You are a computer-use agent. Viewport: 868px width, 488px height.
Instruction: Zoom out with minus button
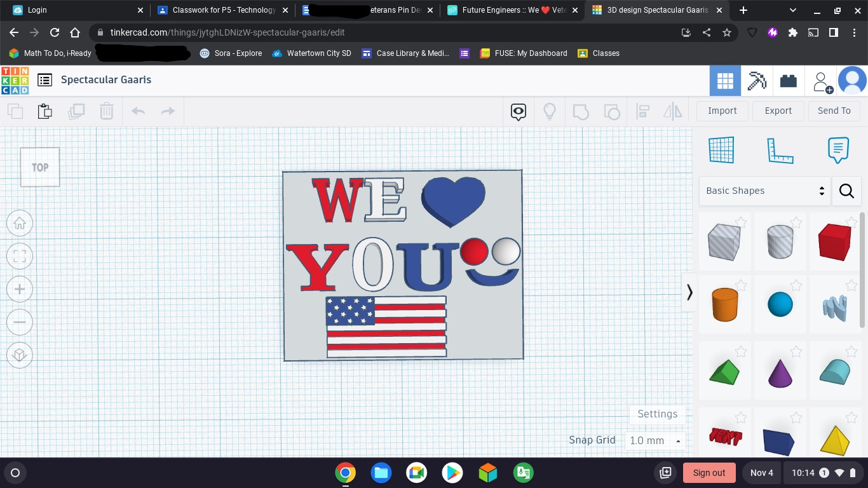(20, 322)
